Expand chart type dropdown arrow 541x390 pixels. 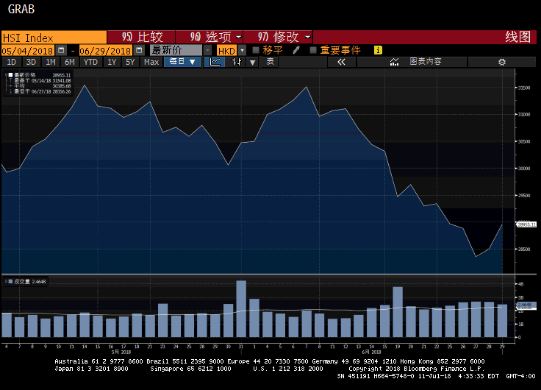point(253,62)
